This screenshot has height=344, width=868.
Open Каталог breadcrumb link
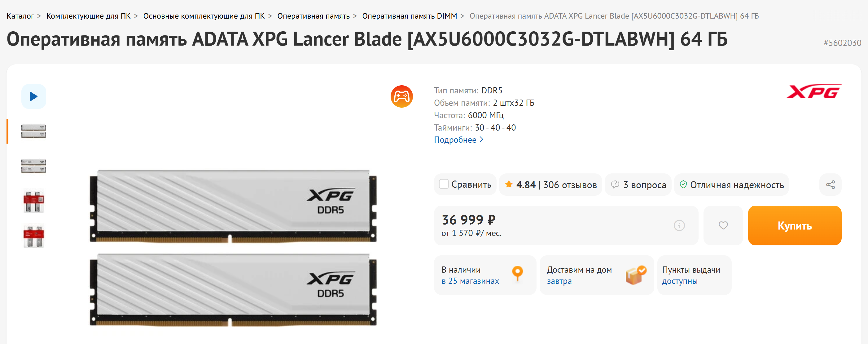click(20, 16)
